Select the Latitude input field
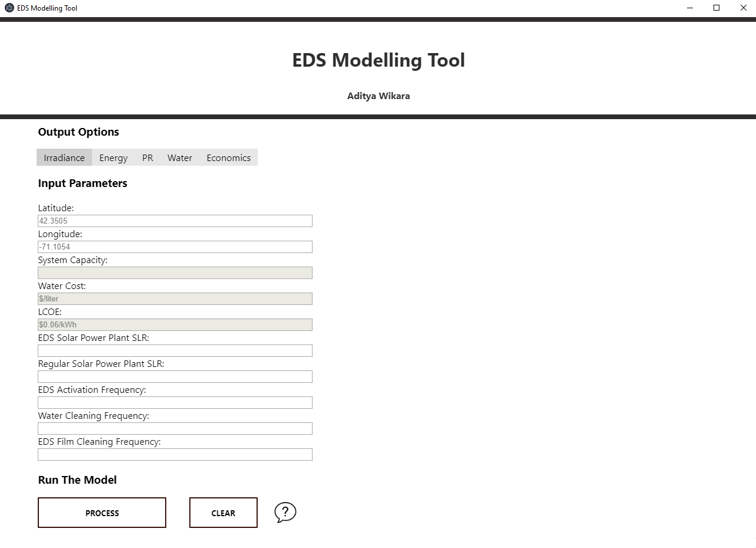This screenshot has width=756, height=548. (175, 221)
